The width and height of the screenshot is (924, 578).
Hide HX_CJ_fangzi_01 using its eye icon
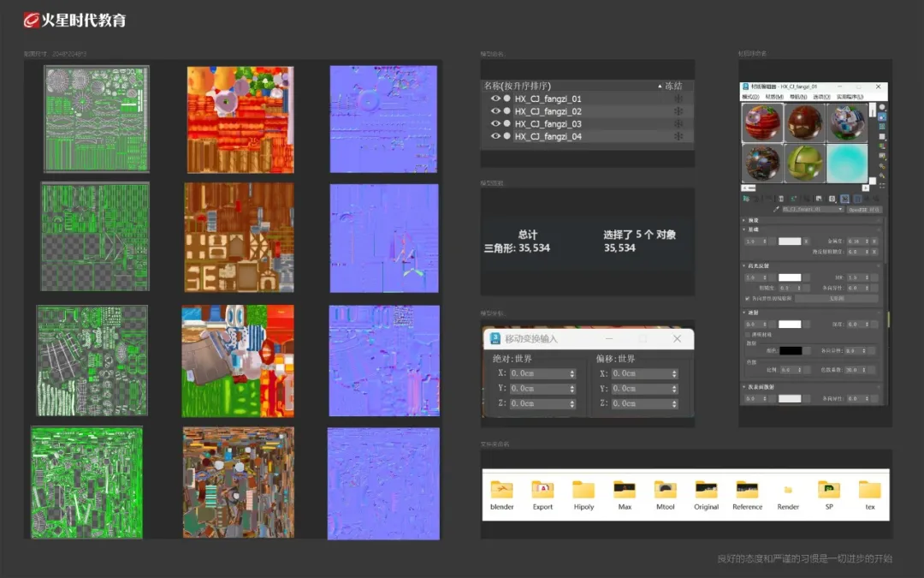pos(495,99)
